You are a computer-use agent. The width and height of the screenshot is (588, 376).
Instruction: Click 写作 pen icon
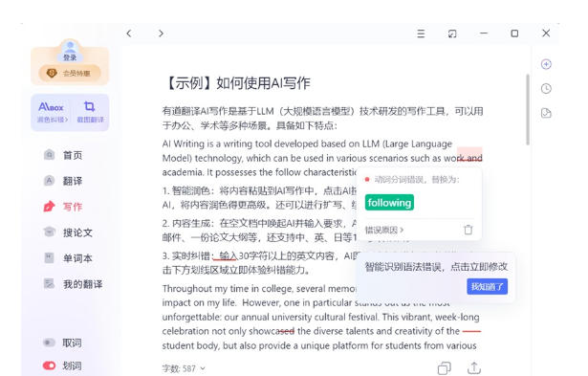click(49, 206)
